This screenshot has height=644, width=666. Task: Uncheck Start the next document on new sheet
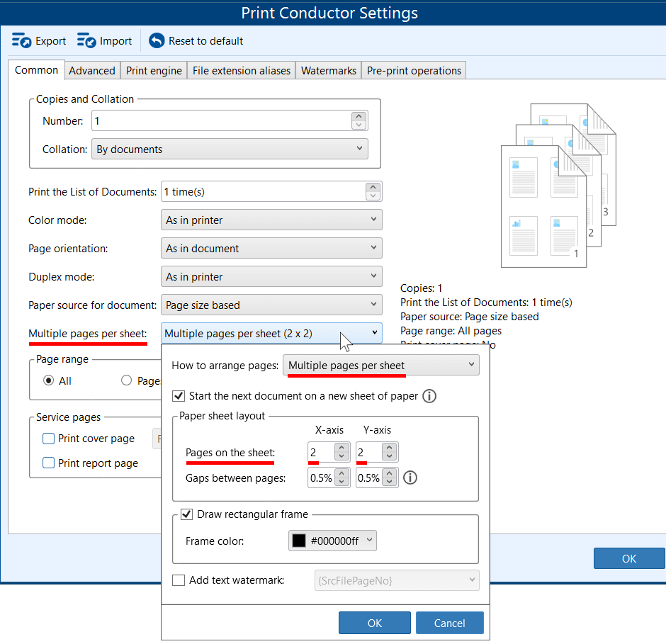[179, 396]
